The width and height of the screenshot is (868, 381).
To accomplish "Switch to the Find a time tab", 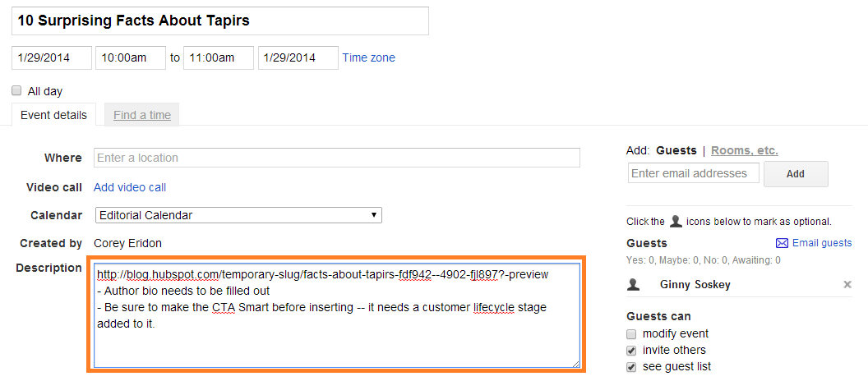I will [x=142, y=115].
